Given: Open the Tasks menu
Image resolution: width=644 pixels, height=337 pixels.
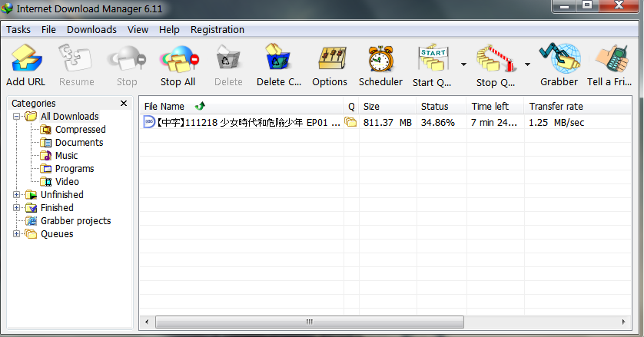Looking at the screenshot, I should click(18, 29).
